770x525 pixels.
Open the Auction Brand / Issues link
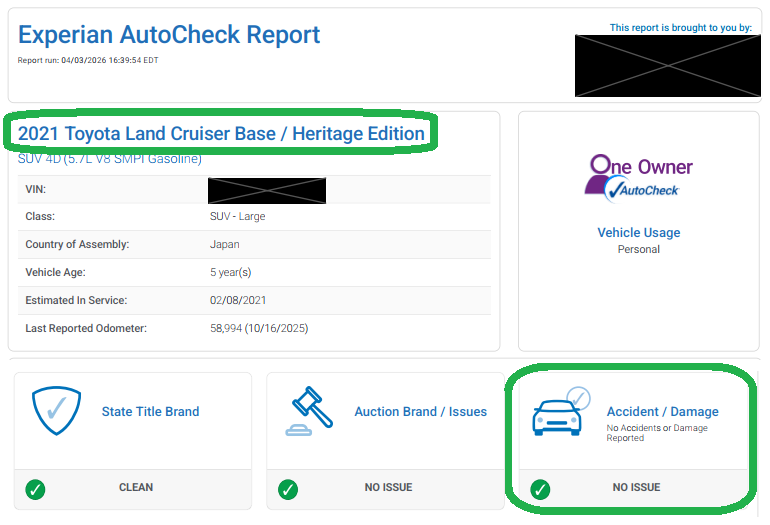coord(421,412)
